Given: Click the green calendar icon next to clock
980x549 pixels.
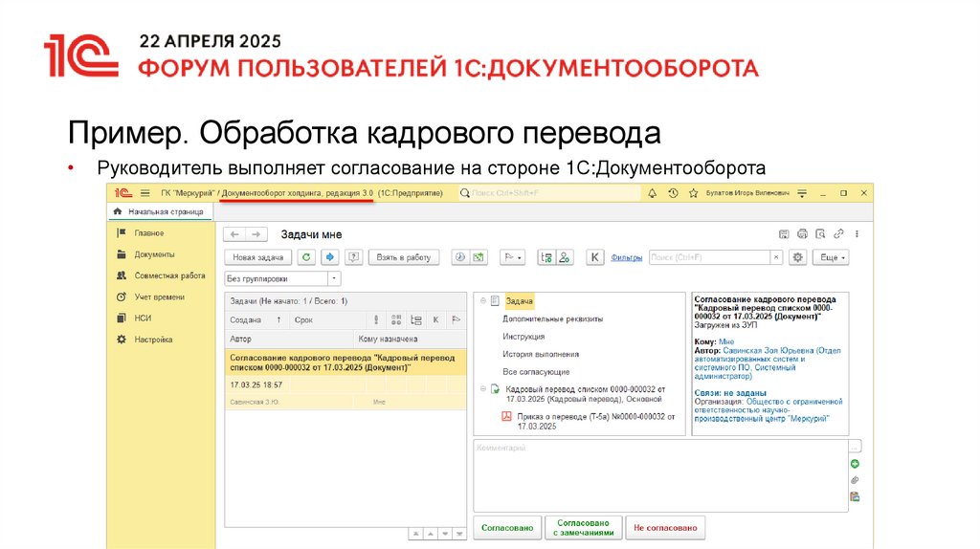Looking at the screenshot, I should point(479,257).
